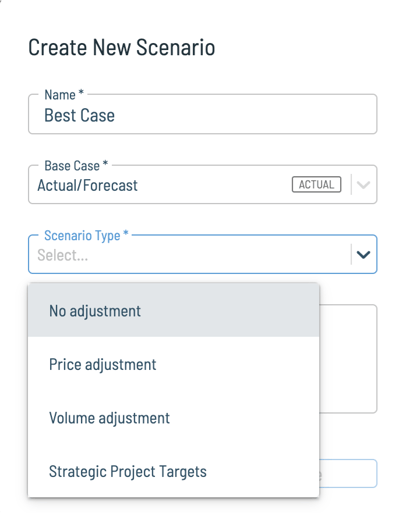Click the divider beside Scenario Type chevron

[x=351, y=254]
